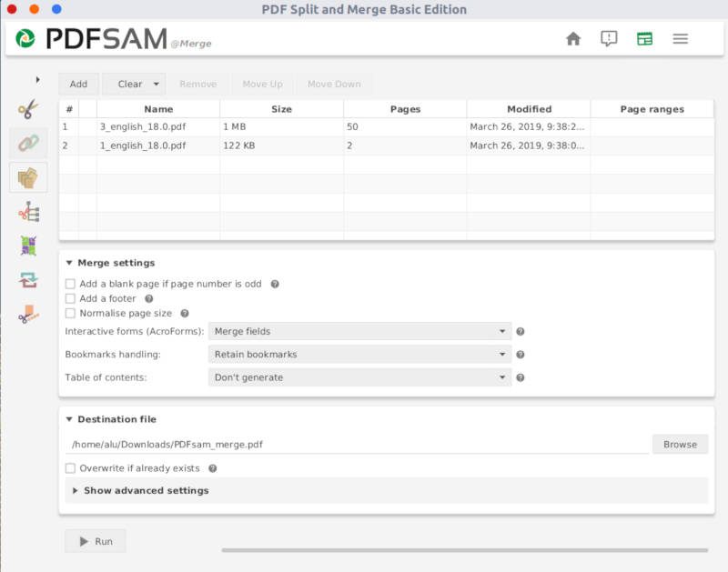The height and width of the screenshot is (572, 728).
Task: Click the Move Up button
Action: 262,84
